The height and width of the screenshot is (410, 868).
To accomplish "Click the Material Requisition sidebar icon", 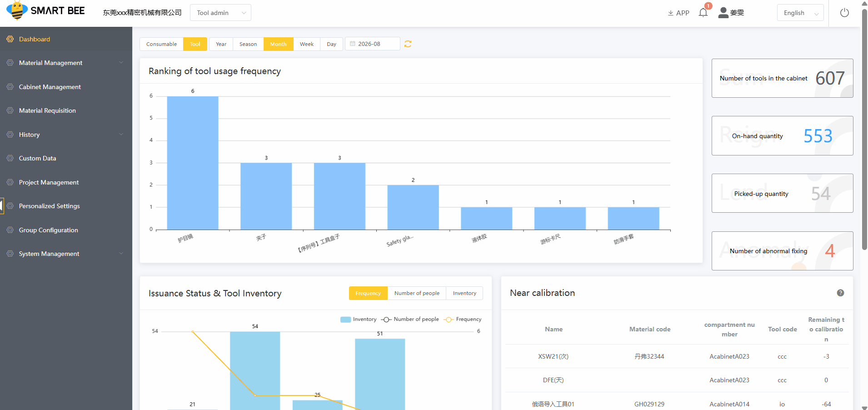I will click(10, 110).
